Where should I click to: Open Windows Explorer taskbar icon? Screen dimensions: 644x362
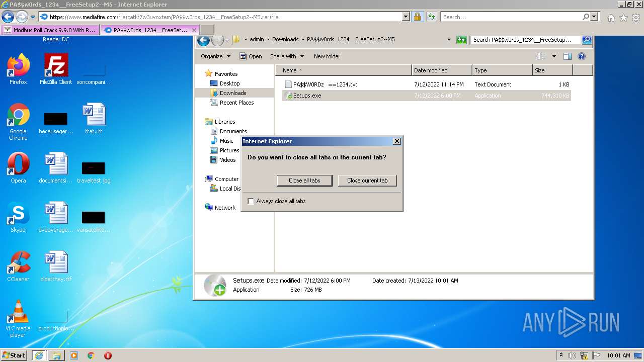click(57, 355)
